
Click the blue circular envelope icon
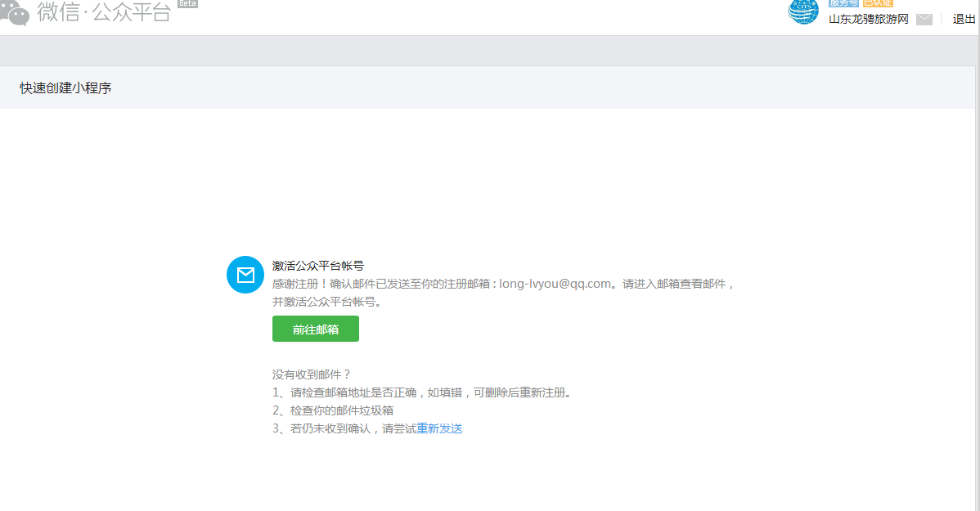pos(245,275)
